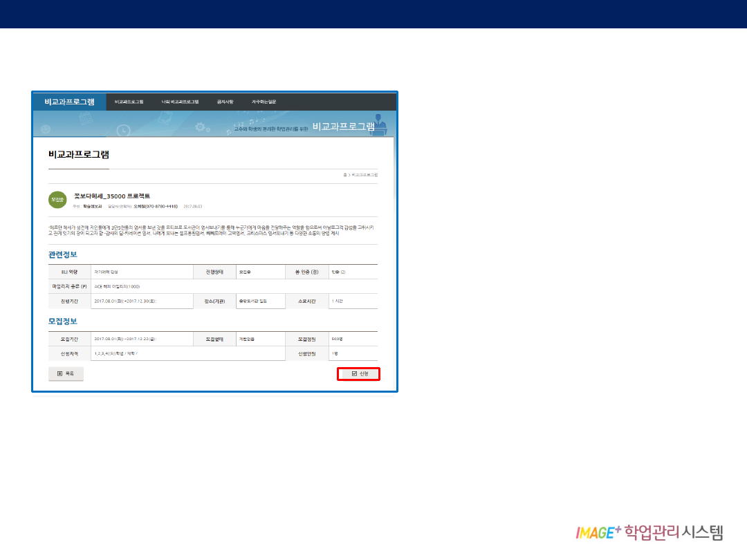Click the list icon on 목록 button
The image size is (747, 560).
[59, 373]
